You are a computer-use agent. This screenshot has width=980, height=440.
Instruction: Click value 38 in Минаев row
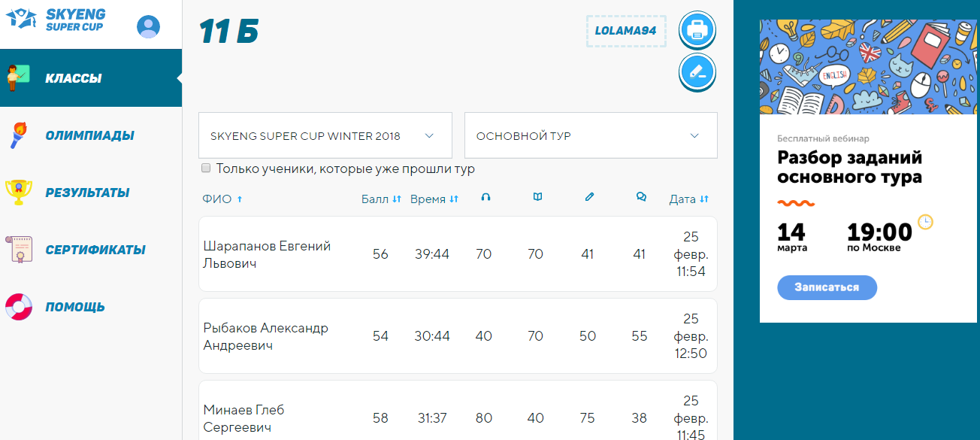640,418
